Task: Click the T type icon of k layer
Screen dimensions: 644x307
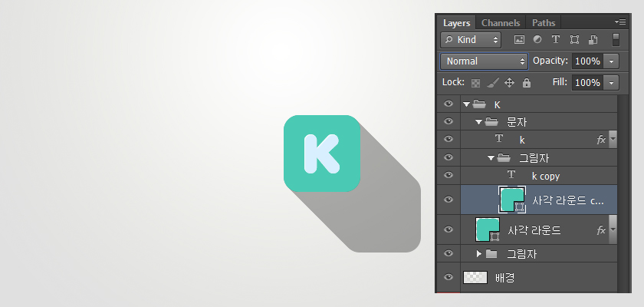Action: click(499, 139)
